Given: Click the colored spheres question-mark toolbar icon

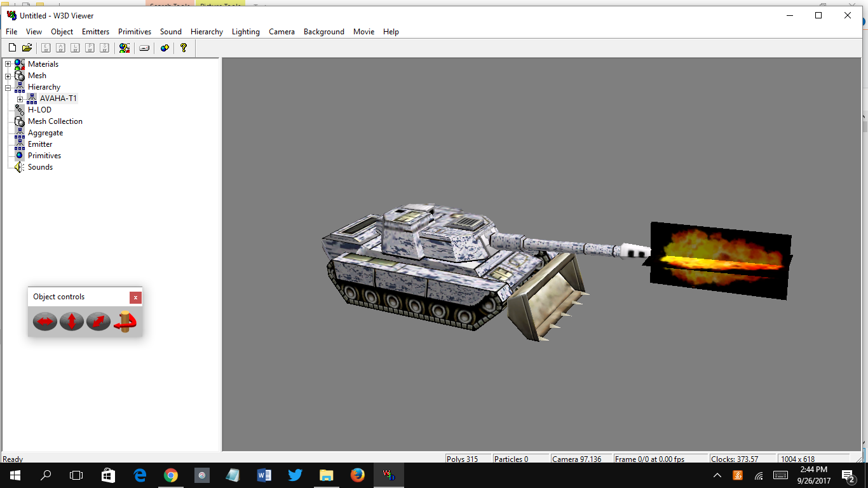Looking at the screenshot, I should point(125,48).
